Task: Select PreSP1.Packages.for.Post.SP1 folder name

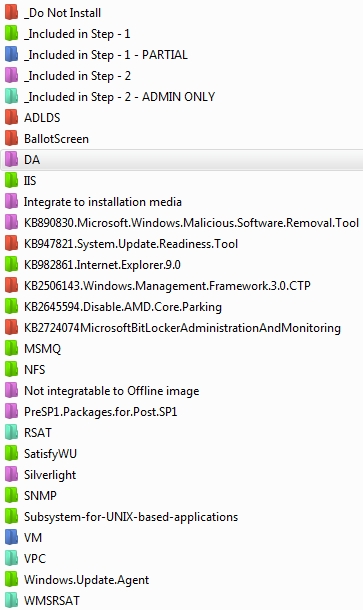Action: (101, 412)
